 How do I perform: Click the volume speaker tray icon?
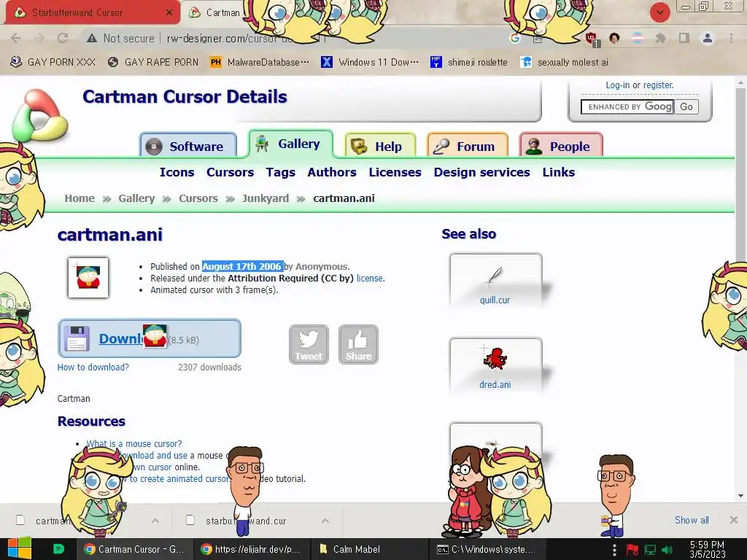click(667, 550)
